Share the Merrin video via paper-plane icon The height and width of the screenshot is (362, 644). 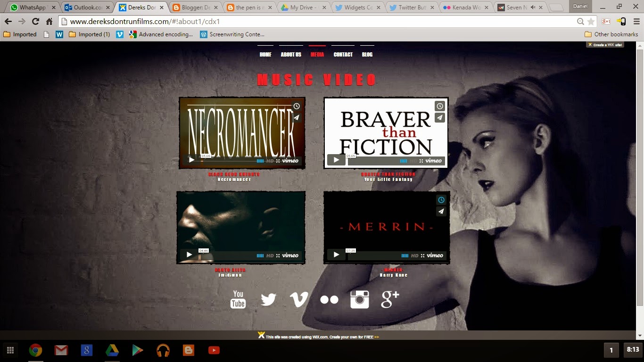tap(441, 211)
